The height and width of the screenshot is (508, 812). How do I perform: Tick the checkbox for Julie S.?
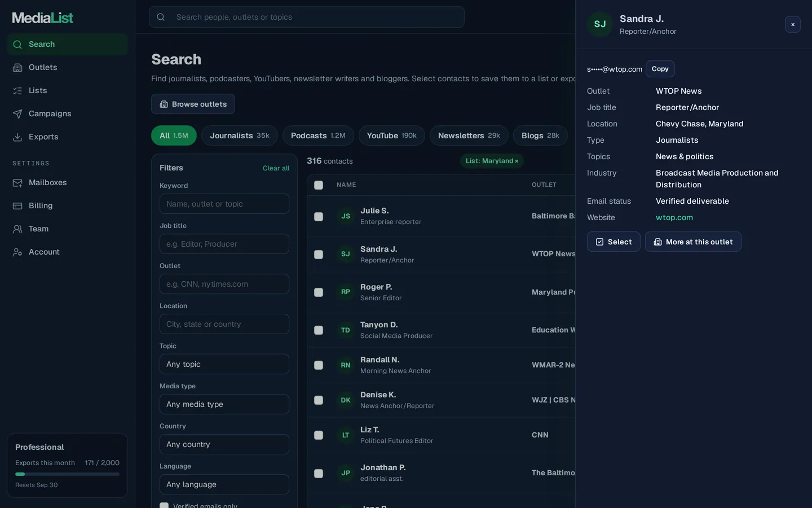[x=319, y=217]
